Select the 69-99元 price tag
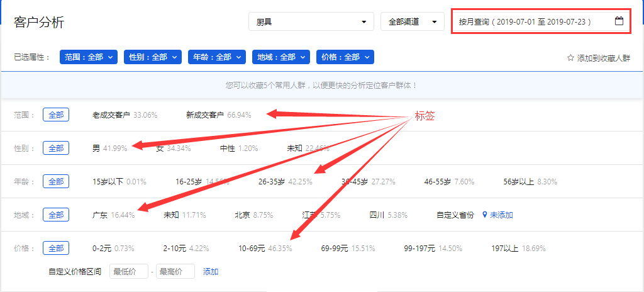 point(348,249)
